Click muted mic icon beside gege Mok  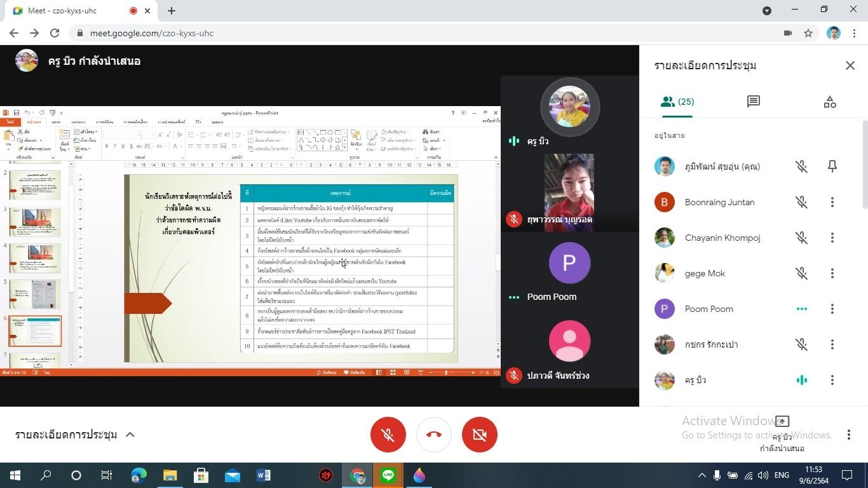[x=802, y=273]
